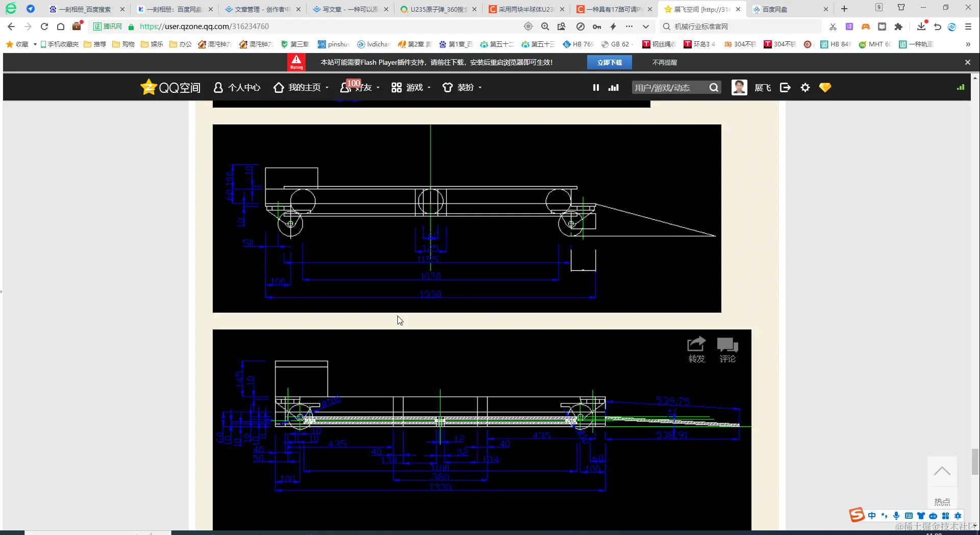Expand the 装扮 dropdown arrow
The width and height of the screenshot is (980, 535).
pyautogui.click(x=480, y=88)
